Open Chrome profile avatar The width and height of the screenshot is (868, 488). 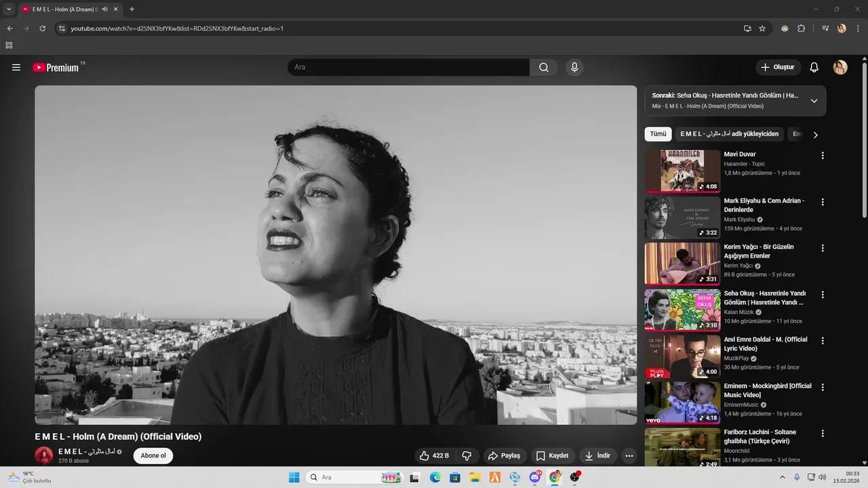pyautogui.click(x=842, y=28)
